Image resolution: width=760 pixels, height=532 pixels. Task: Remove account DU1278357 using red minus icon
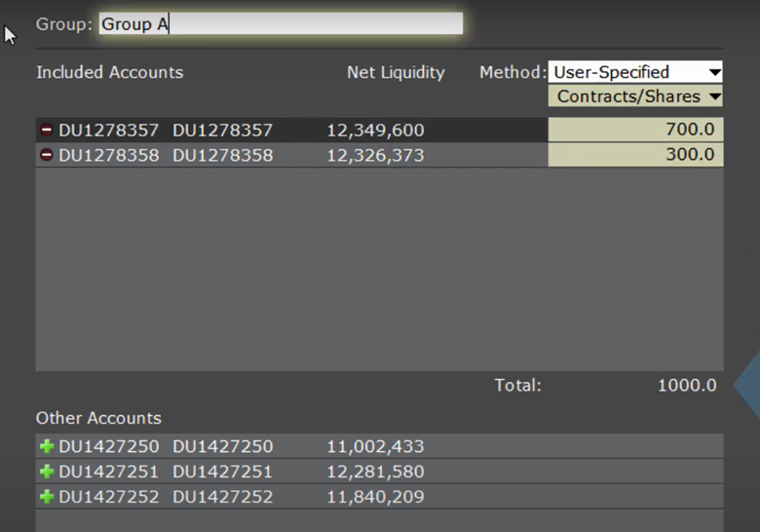tap(46, 131)
